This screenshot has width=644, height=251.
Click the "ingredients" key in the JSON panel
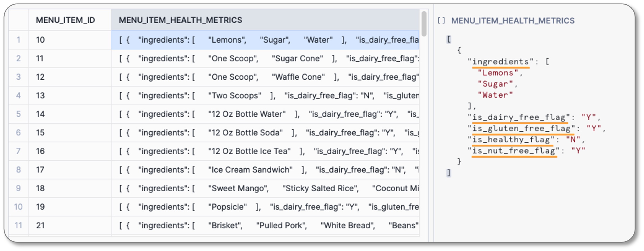(500, 62)
